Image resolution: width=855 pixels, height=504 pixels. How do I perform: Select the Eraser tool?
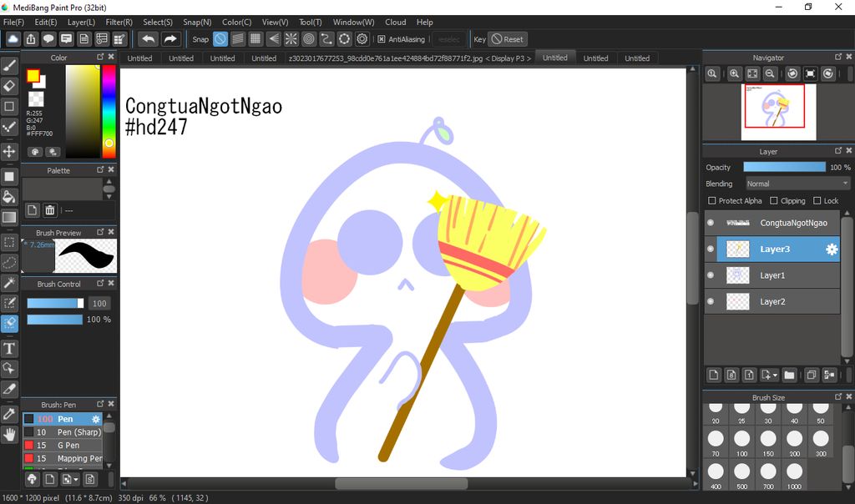point(9,86)
